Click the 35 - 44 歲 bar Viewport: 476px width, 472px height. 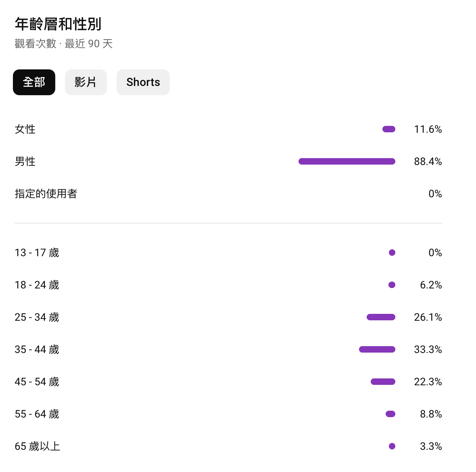pyautogui.click(x=377, y=349)
